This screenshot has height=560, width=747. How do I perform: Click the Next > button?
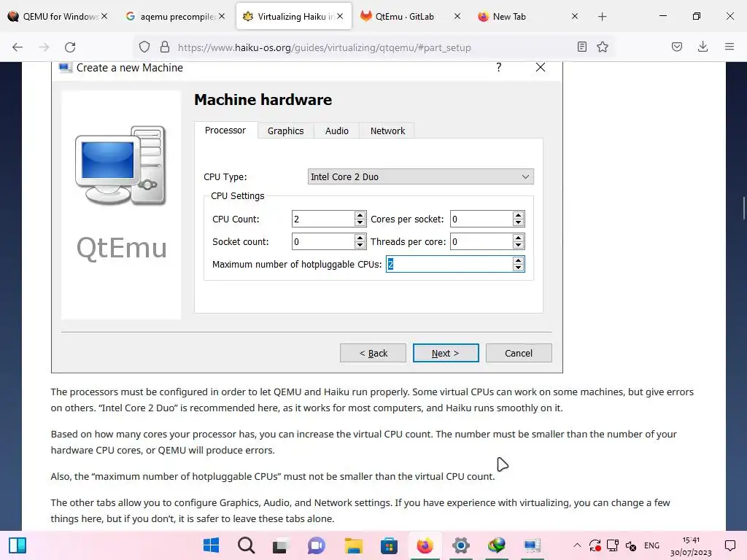point(446,354)
